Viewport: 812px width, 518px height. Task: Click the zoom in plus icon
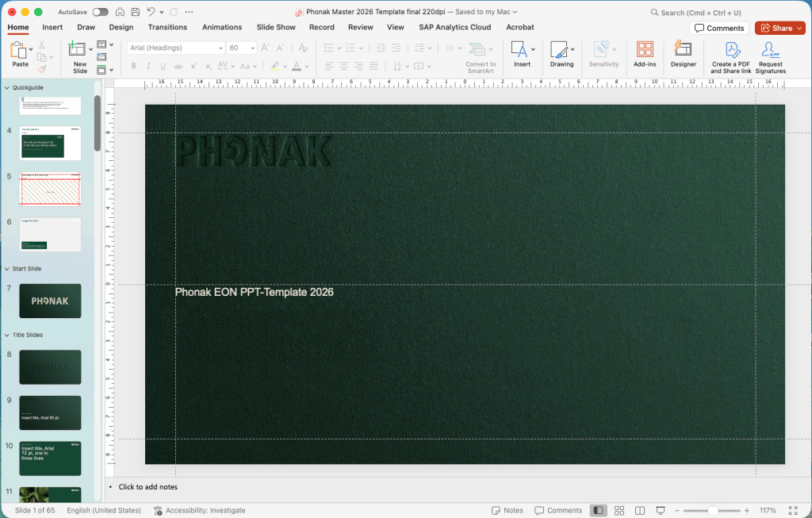747,510
